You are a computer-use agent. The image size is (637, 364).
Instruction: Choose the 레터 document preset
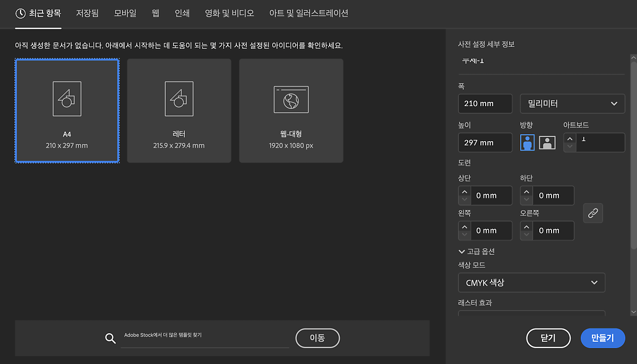(x=179, y=110)
